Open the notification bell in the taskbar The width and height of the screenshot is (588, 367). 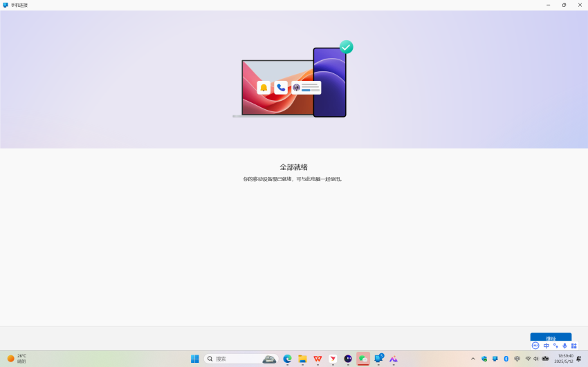[x=578, y=359]
